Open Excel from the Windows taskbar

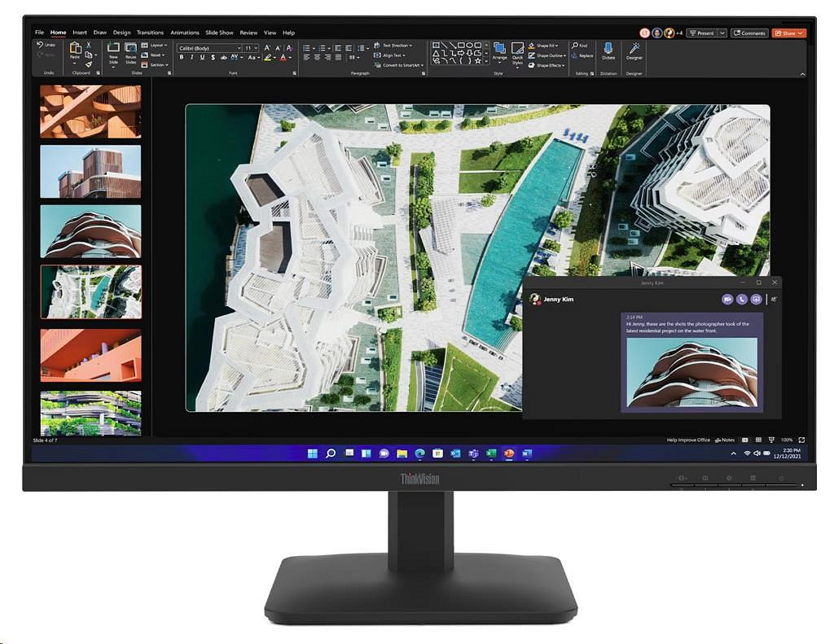(x=491, y=453)
